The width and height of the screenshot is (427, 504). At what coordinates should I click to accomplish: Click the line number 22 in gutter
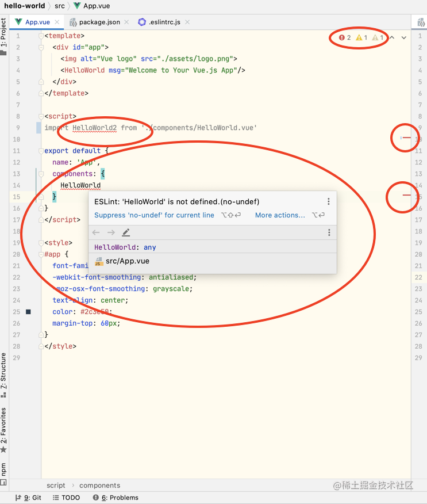[x=16, y=277]
